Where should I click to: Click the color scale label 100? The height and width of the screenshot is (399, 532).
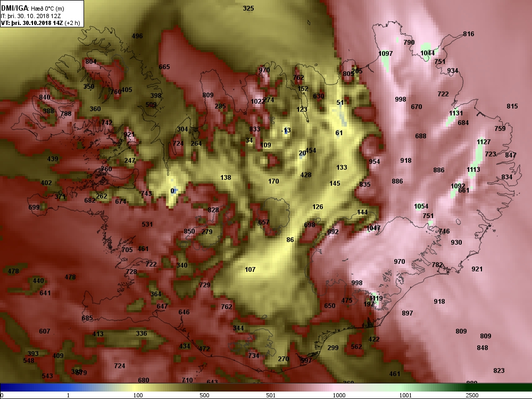coord(138,395)
